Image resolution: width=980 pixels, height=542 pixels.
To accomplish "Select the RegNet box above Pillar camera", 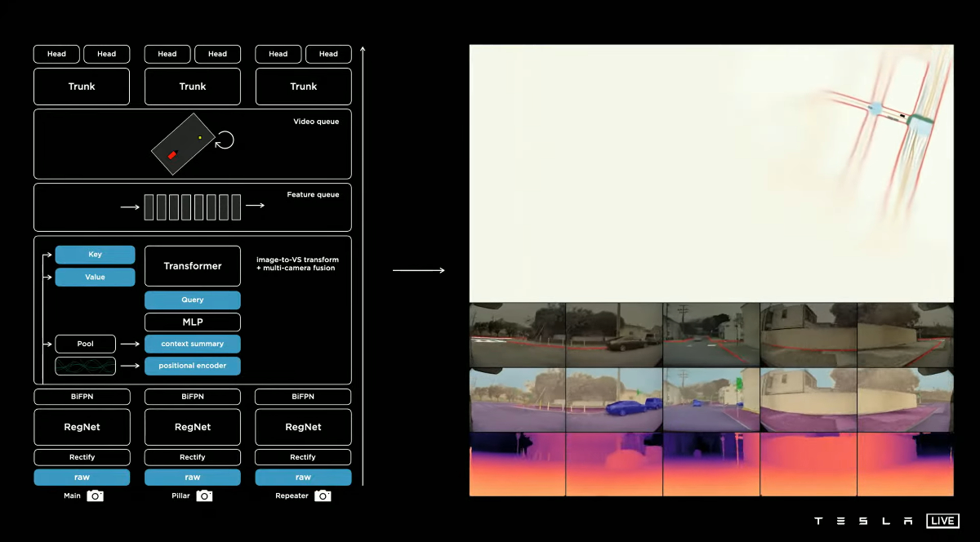I will tap(193, 427).
